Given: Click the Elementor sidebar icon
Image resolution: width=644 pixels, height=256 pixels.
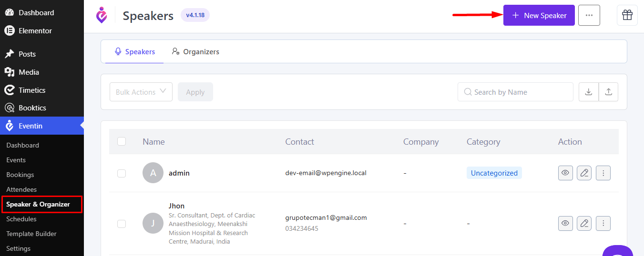Looking at the screenshot, I should click(10, 31).
